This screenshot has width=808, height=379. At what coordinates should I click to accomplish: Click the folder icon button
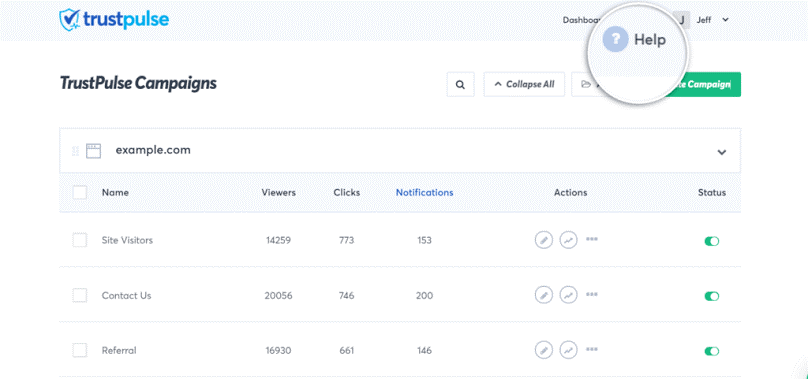tap(585, 85)
